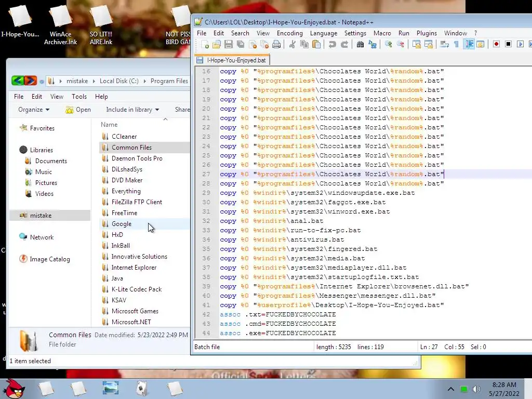Expand the Organize dropdown in Explorer
532x399 pixels.
click(x=34, y=110)
